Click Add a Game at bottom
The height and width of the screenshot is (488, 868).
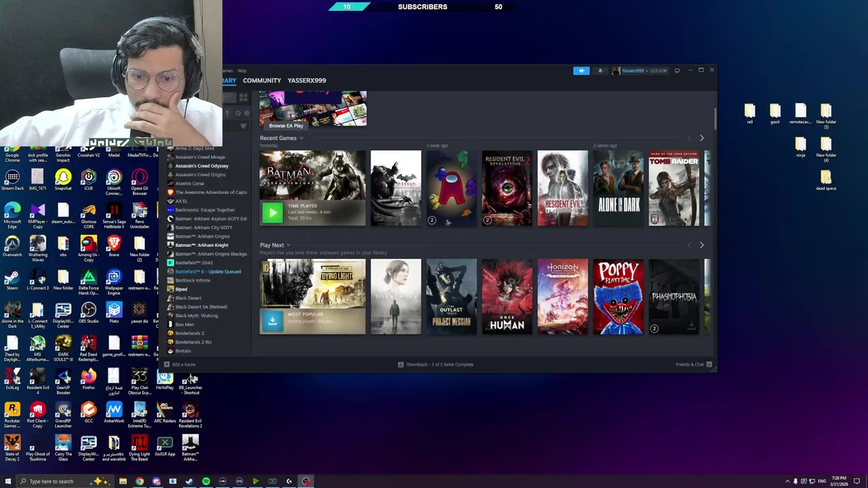[x=180, y=365]
